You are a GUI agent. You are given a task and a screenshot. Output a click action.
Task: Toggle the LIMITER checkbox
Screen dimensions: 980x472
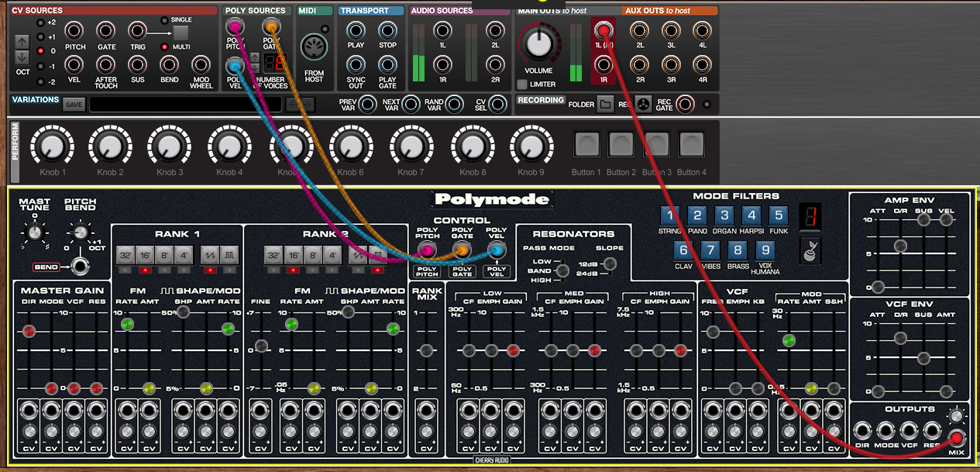[x=523, y=84]
